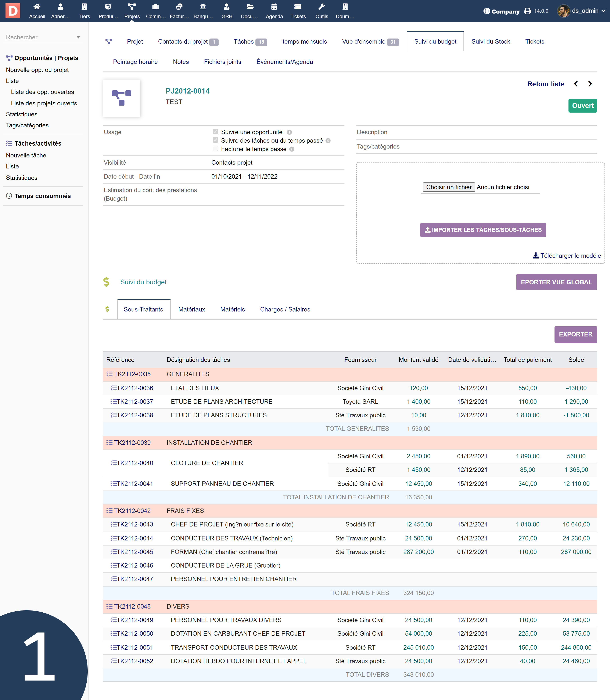The image size is (610, 700).
Task: Go to previous project with left chevron
Action: pyautogui.click(x=576, y=84)
